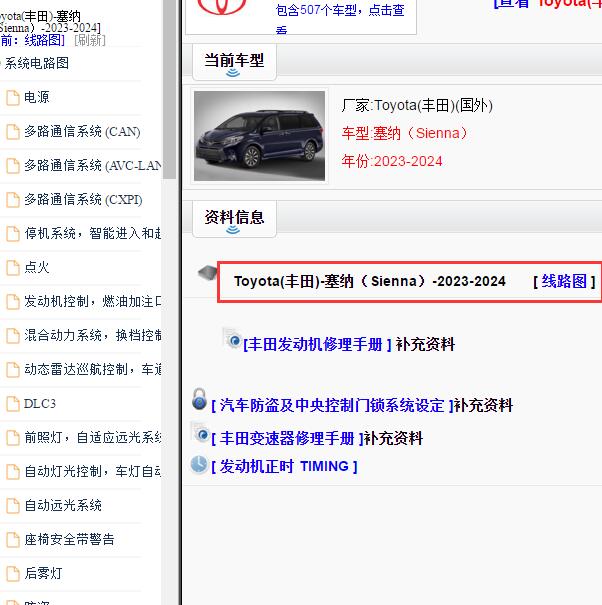Click the Toyota(丰田)-塞纳 (Sienna) -2023-2024 title

pos(369,281)
